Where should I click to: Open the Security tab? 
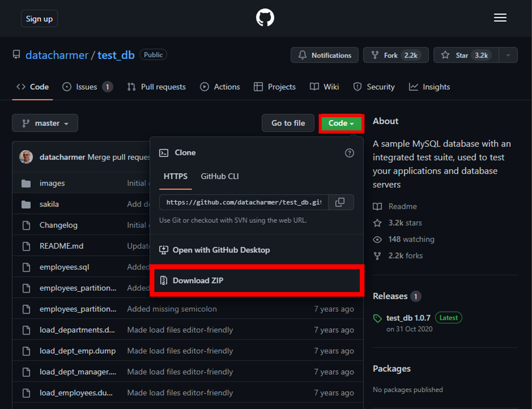point(374,87)
